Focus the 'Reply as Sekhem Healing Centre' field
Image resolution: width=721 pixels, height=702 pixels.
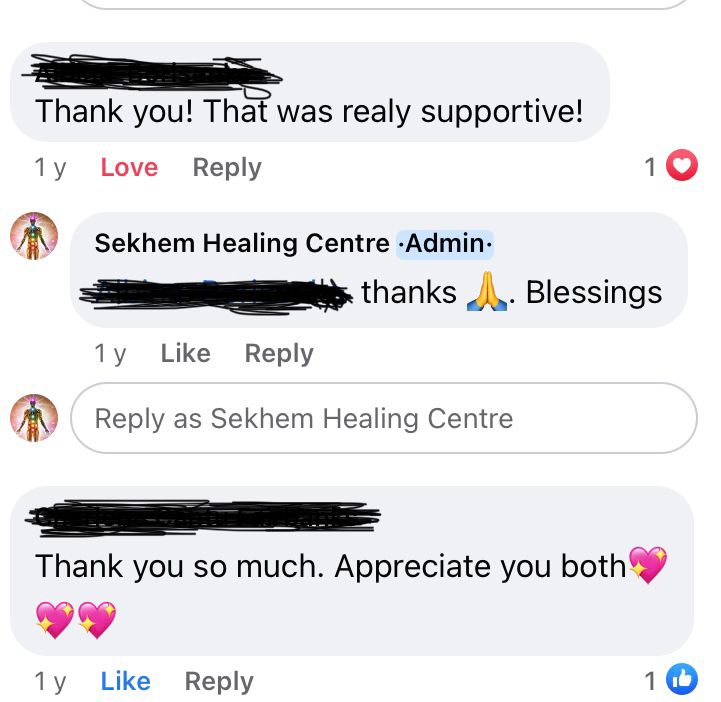[384, 418]
